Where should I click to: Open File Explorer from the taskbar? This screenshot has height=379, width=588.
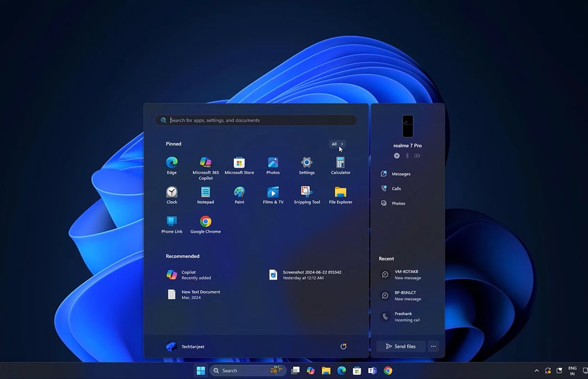coord(326,371)
